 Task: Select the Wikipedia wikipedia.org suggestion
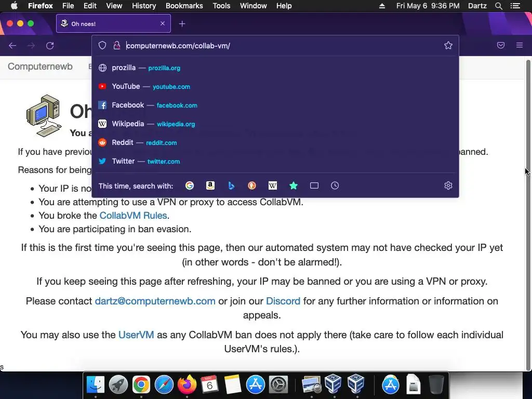pos(275,124)
